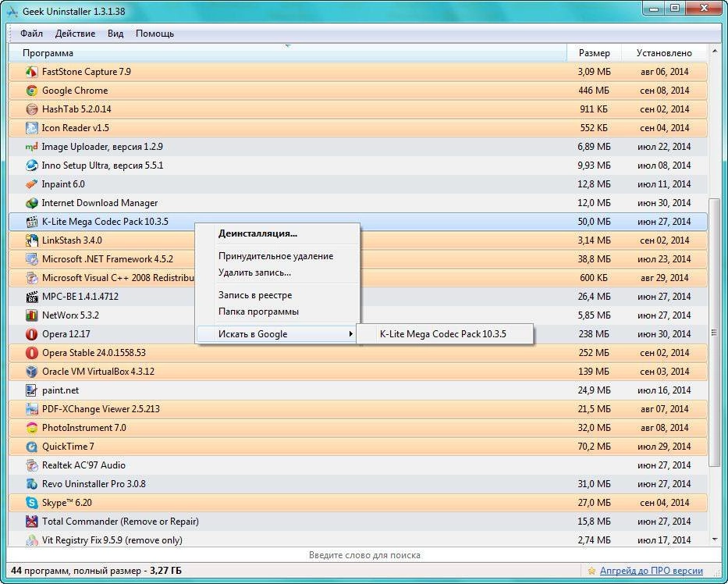Sort by the Программа column header
The height and width of the screenshot is (584, 728).
287,53
